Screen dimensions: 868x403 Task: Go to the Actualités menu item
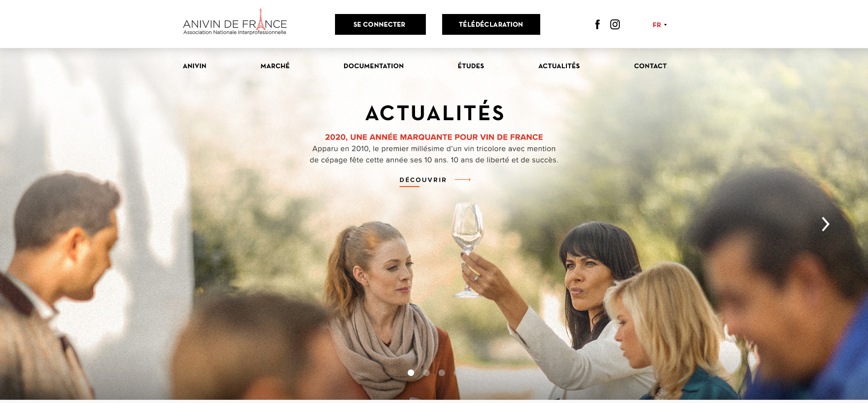559,66
